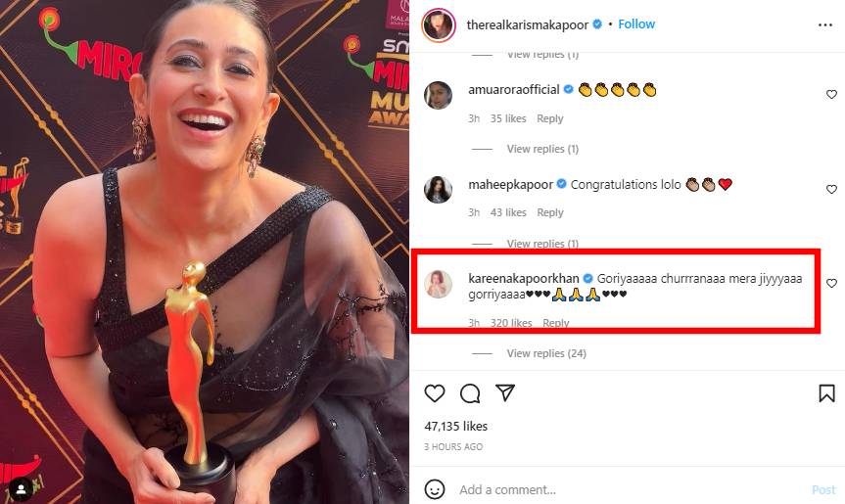The height and width of the screenshot is (504, 845).
Task: Click the tagged people icon on photo
Action: pos(20,486)
